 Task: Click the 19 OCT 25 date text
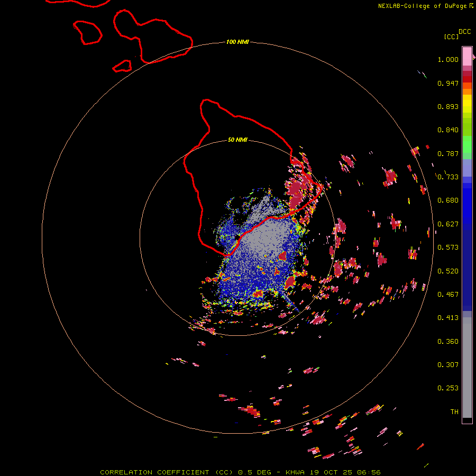[331, 472]
